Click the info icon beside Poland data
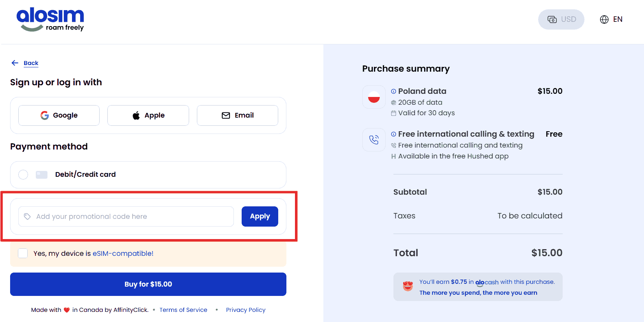Image resolution: width=644 pixels, height=322 pixels. [393, 91]
